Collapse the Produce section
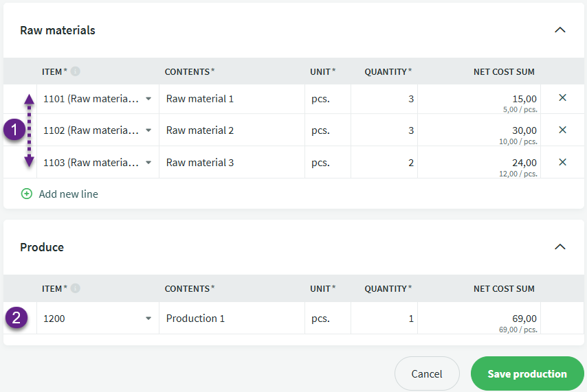 pyautogui.click(x=560, y=247)
